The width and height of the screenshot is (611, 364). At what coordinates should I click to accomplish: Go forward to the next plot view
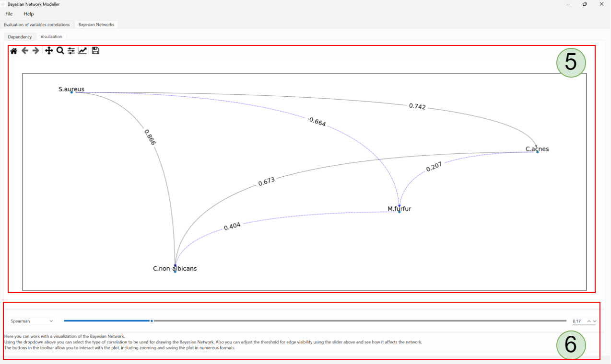click(x=35, y=50)
